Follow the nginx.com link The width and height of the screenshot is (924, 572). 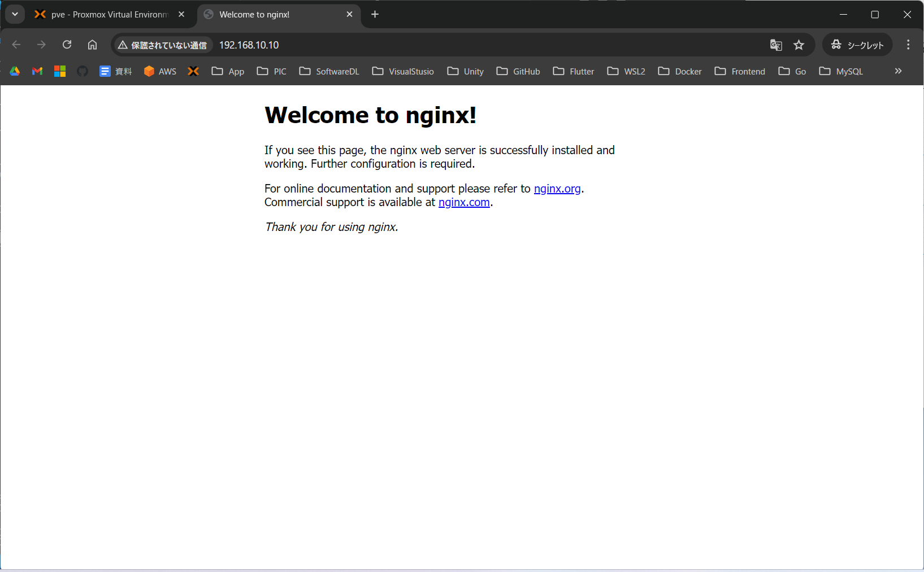(463, 202)
